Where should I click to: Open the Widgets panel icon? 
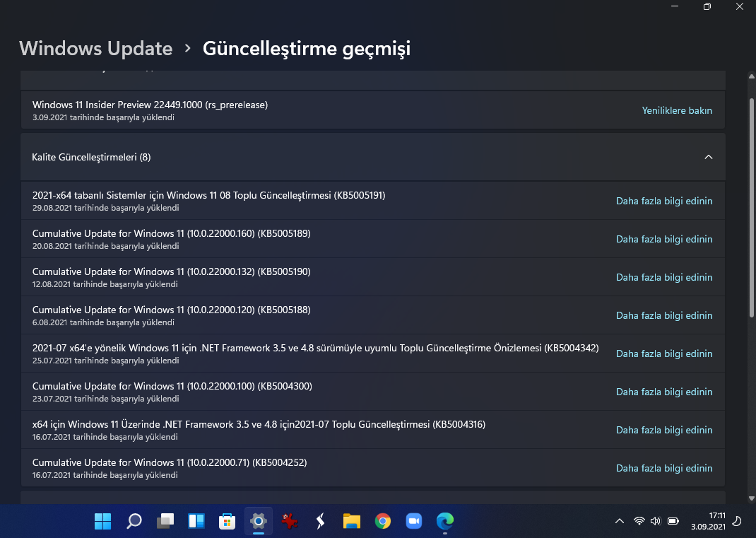tap(196, 520)
